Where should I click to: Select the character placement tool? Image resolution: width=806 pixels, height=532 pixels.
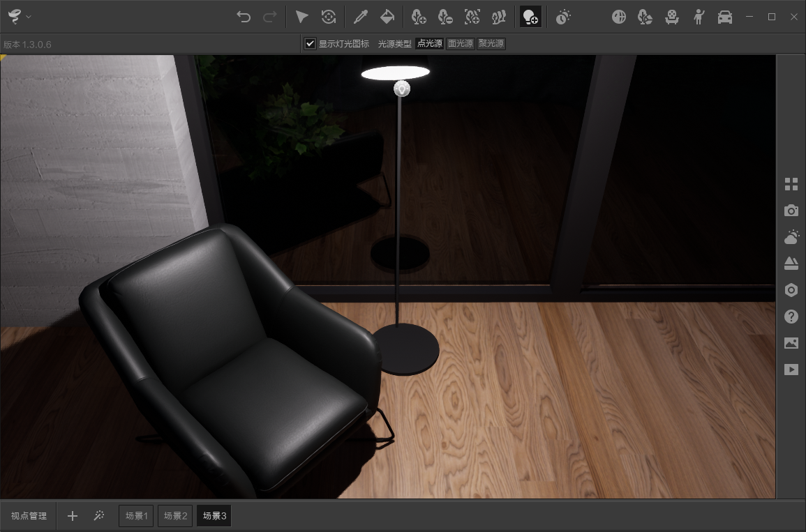point(699,16)
